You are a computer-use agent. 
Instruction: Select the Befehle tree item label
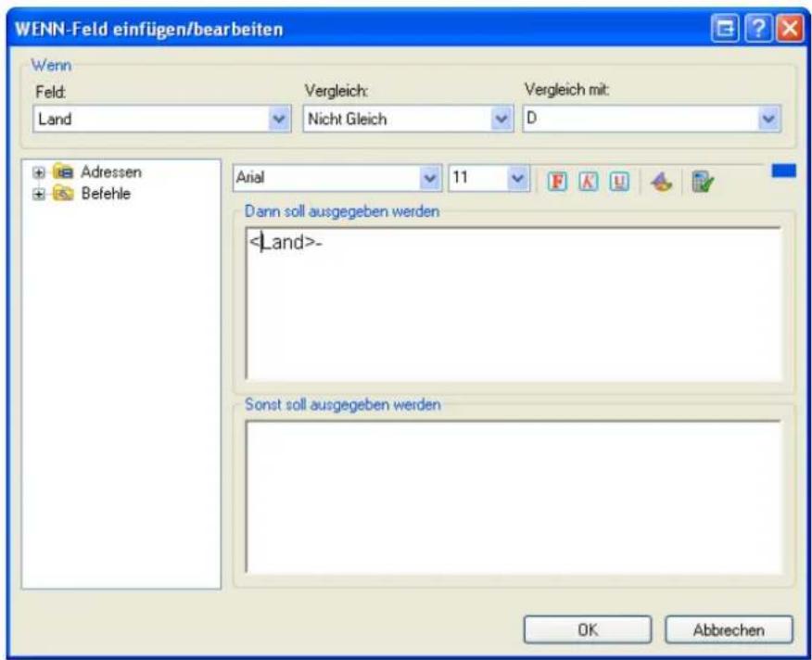(106, 194)
